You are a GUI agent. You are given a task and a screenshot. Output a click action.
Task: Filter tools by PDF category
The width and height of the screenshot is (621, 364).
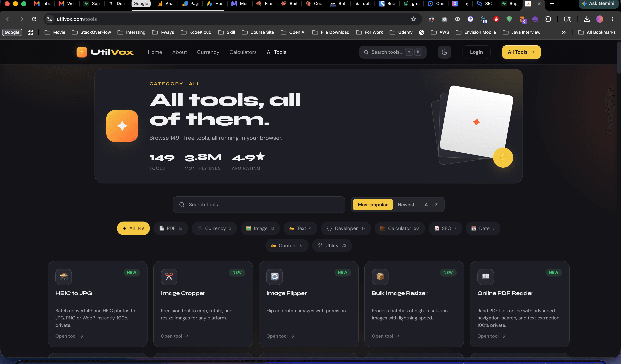click(x=171, y=228)
